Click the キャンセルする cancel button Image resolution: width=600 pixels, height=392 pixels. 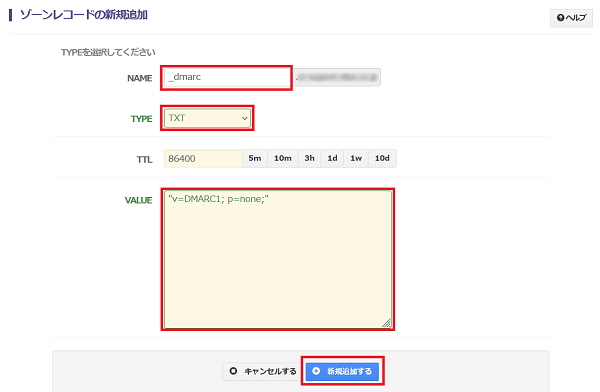tap(262, 371)
